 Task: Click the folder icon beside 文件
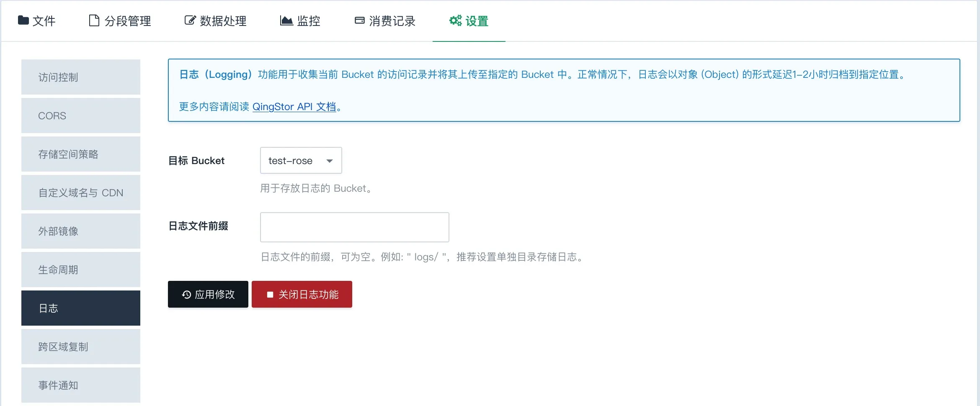23,20
